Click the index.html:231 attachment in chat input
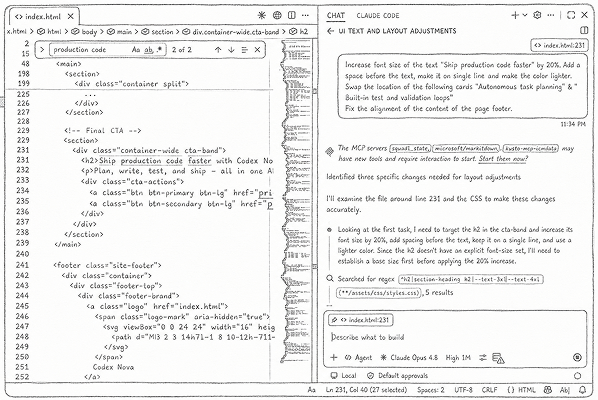 pyautogui.click(x=360, y=320)
